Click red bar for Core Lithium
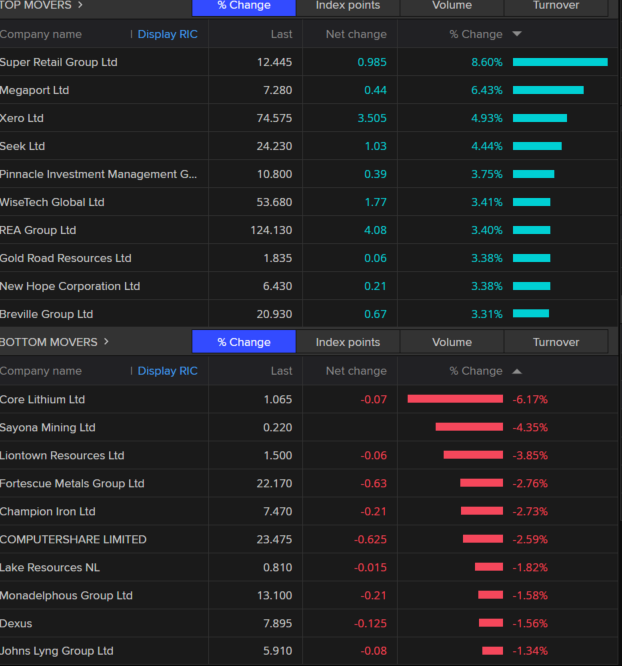The height and width of the screenshot is (666, 622). 455,398
